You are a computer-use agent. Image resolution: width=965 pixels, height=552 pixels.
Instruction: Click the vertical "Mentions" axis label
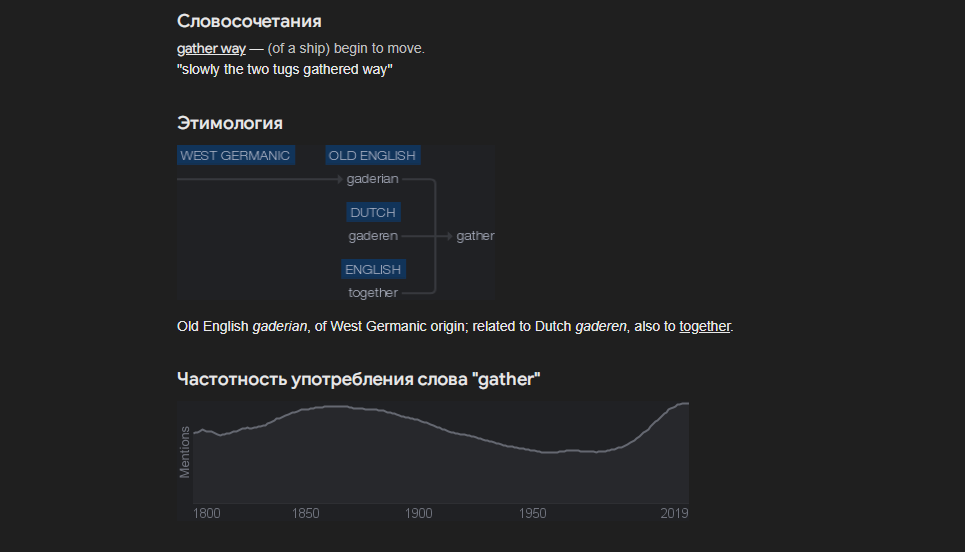[185, 452]
